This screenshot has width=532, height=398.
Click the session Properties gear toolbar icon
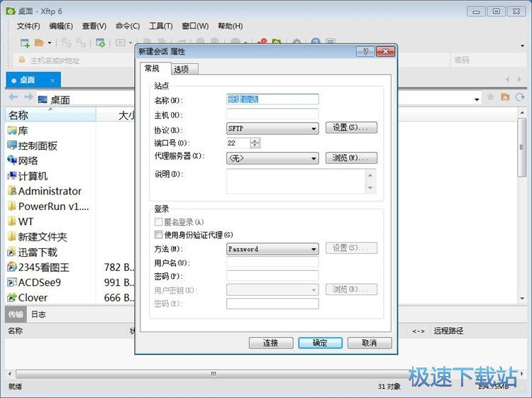click(101, 43)
